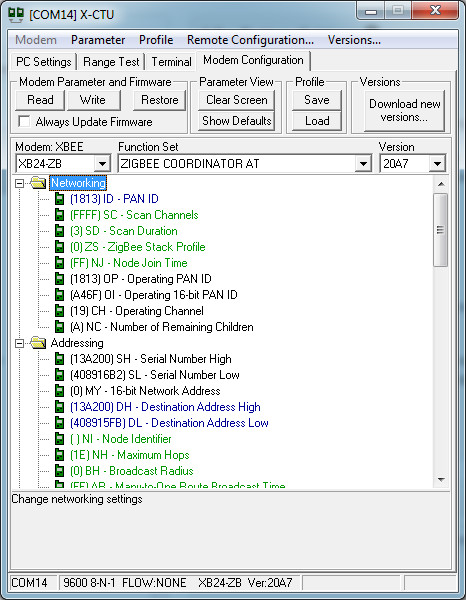
Task: Click the profile Load button
Action: [317, 121]
